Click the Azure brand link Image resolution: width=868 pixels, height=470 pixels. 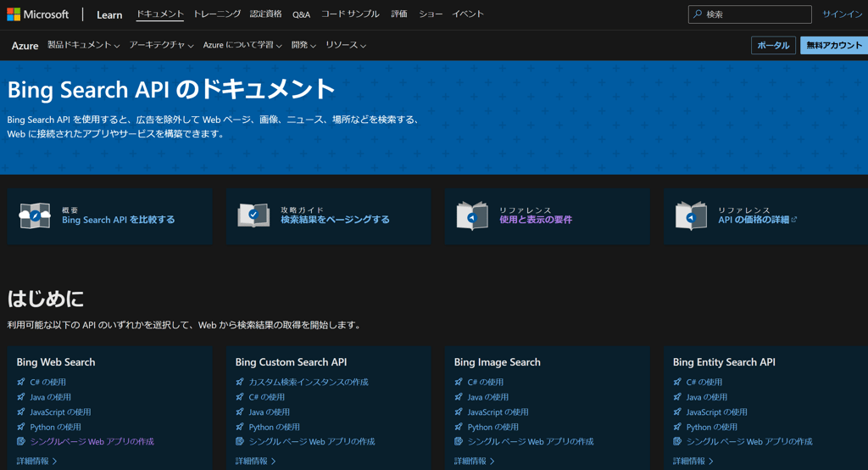click(x=25, y=46)
